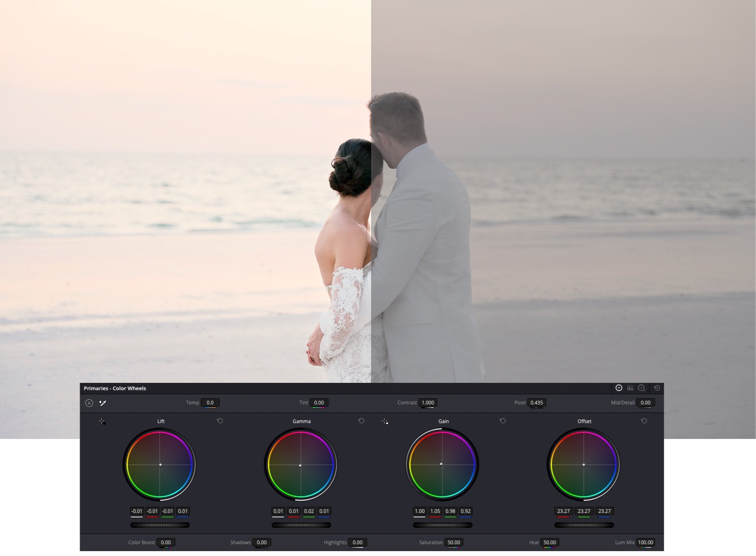Click the Lift color wheel center point
Viewport: 756px width, 556px height.
pyautogui.click(x=160, y=465)
